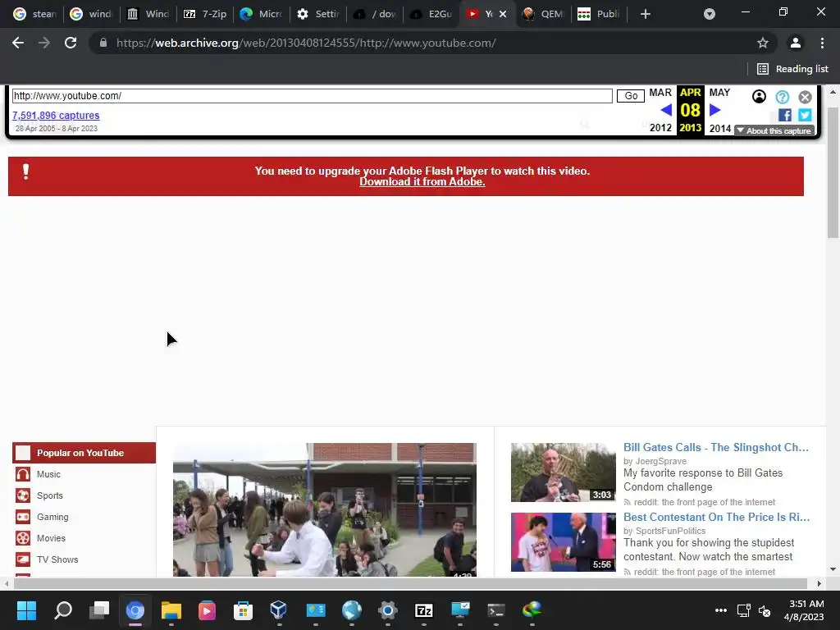Screen dimensions: 840x630
Task: Go to next capture with the right blue arrow
Action: pyautogui.click(x=714, y=110)
